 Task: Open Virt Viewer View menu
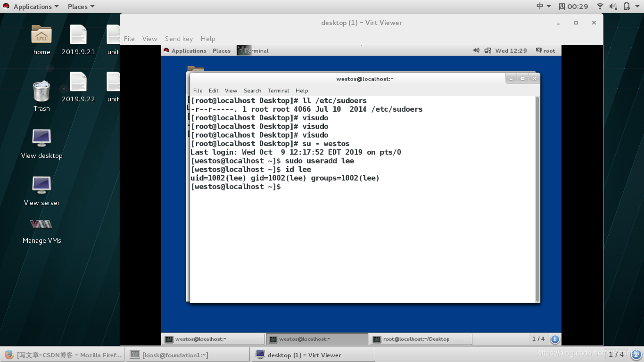pyautogui.click(x=149, y=39)
